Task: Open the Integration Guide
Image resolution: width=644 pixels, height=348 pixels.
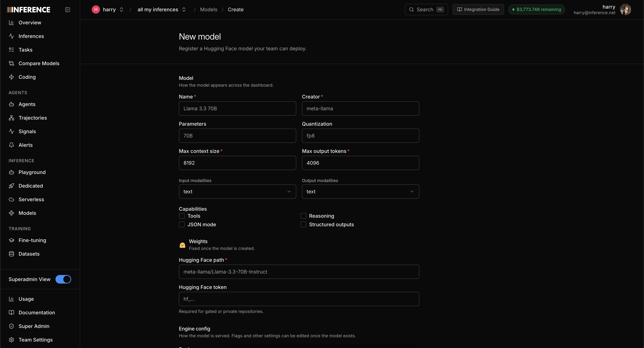Action: click(x=478, y=9)
